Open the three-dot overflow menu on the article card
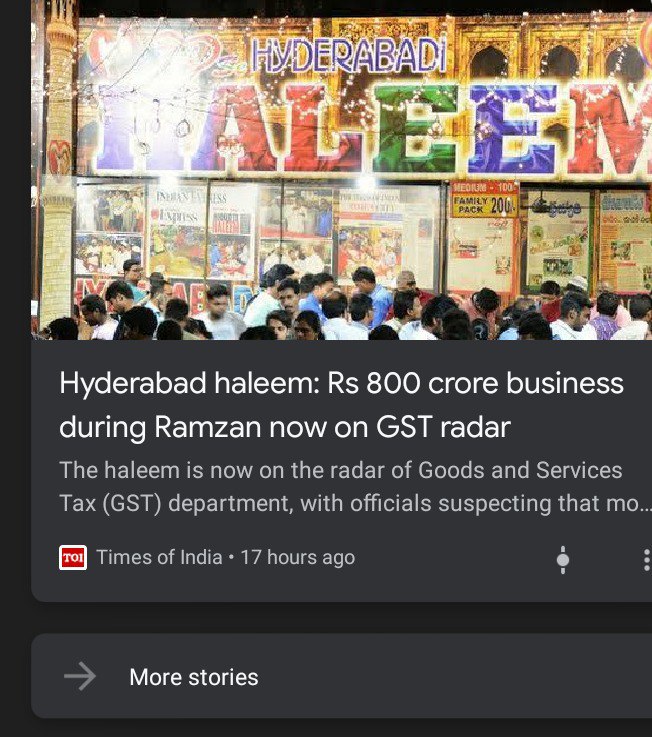This screenshot has height=737, width=652. [647, 560]
